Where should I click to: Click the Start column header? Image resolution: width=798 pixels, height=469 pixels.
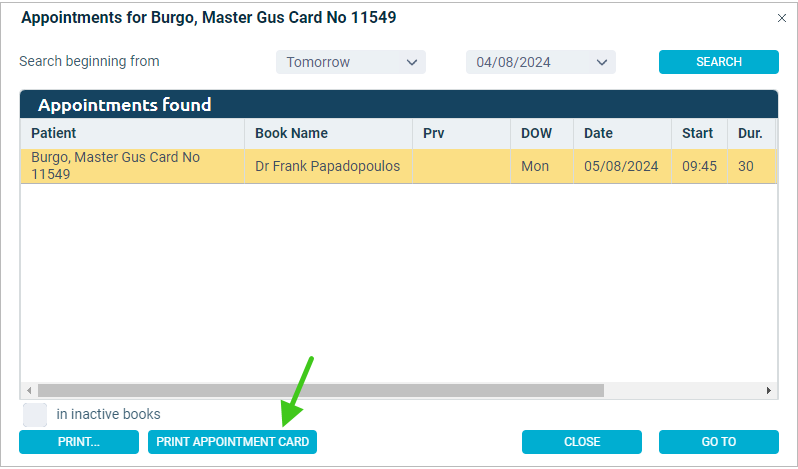699,133
